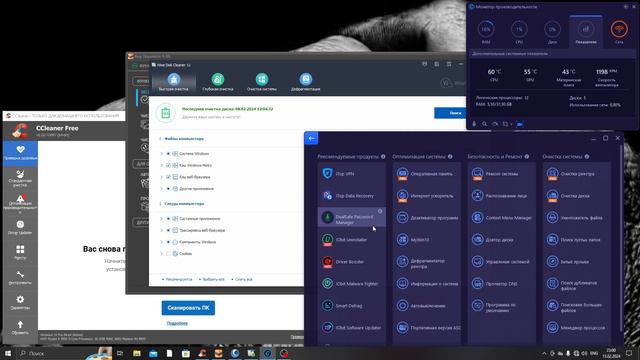Image resolution: width=640 pixels, height=360 pixels.
Task: Launch Менеджер процессов tool
Action: (577, 328)
